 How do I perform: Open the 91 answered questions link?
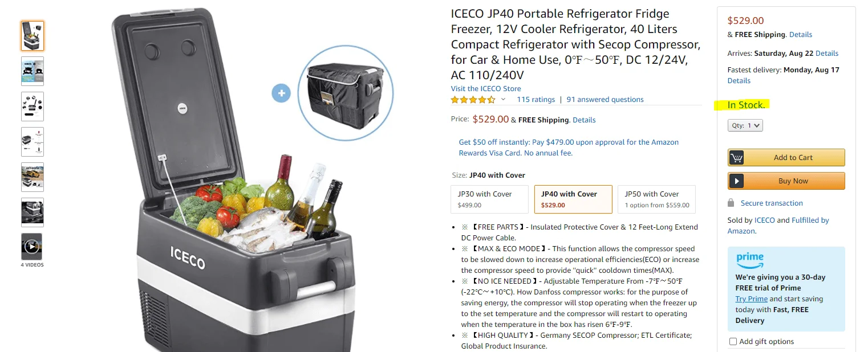click(605, 100)
